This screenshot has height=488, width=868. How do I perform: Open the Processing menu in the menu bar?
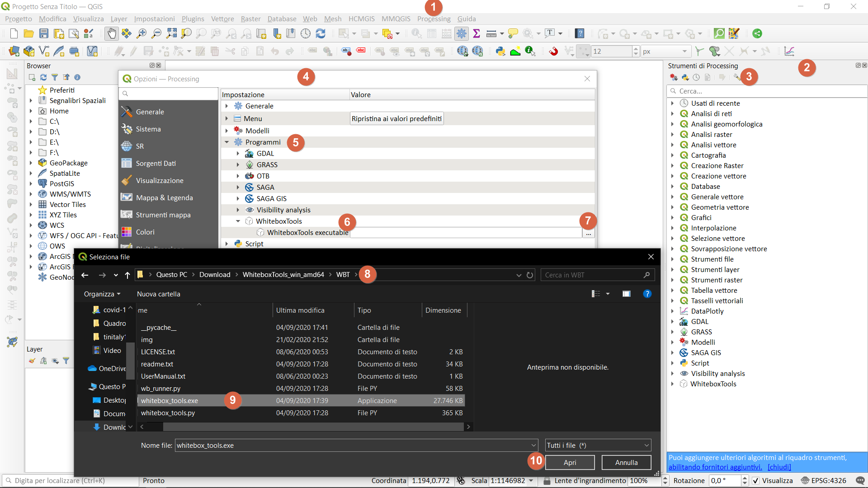433,19
